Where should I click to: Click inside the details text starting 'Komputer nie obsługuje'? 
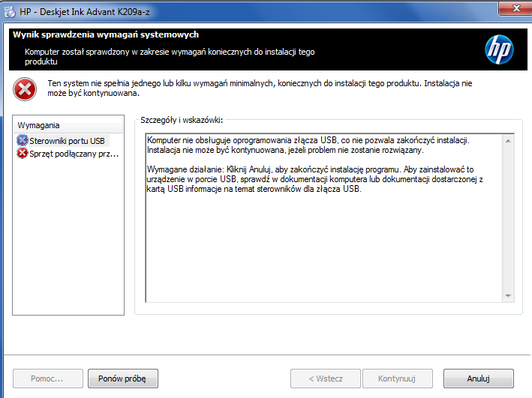tap(308, 145)
